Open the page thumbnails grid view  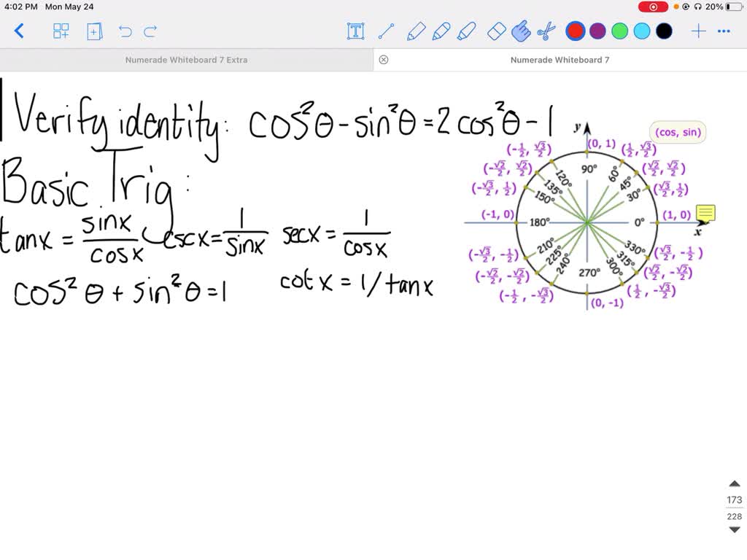tap(61, 31)
